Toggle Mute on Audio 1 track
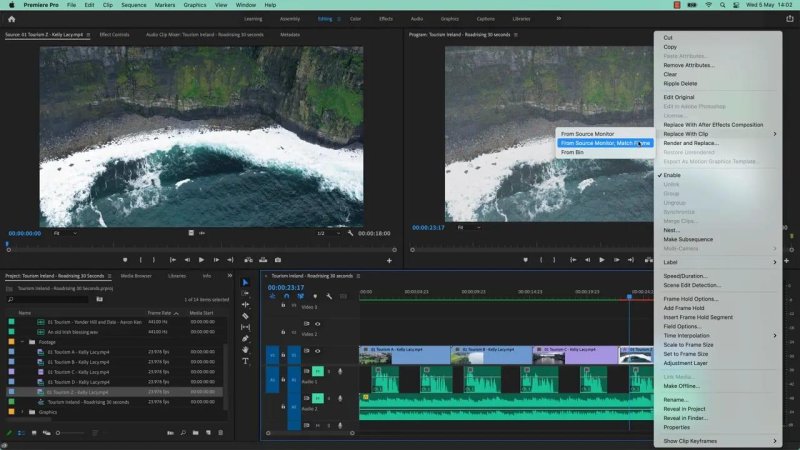The image size is (800, 450). pos(317,371)
